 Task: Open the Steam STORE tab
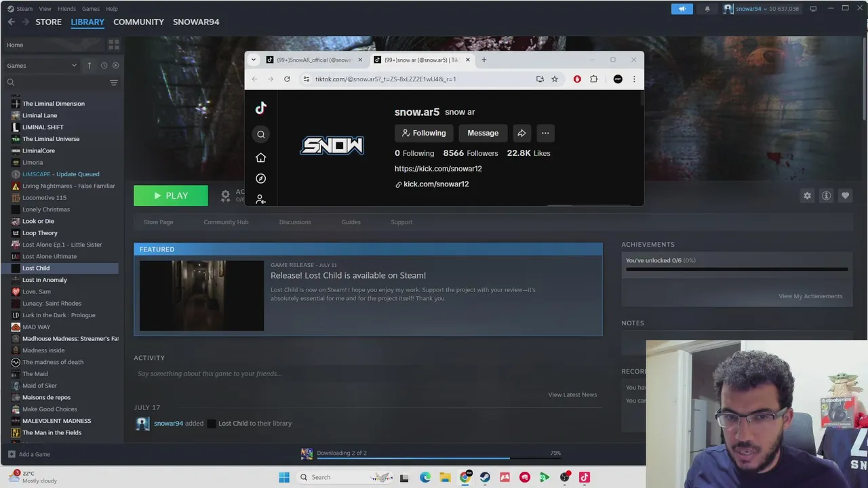pos(48,22)
